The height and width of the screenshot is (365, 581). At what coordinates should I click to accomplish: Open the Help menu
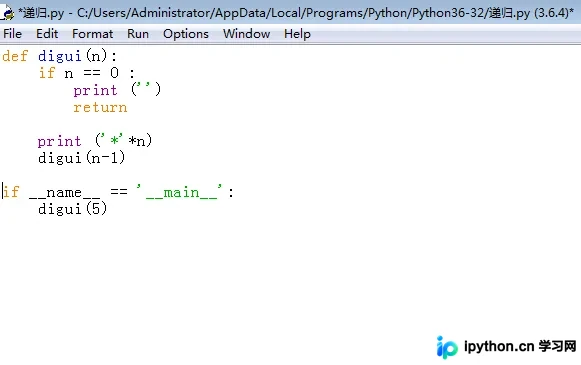[x=297, y=34]
